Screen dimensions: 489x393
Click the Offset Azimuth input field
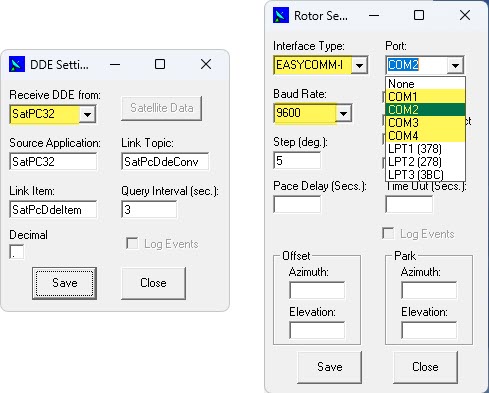317,290
